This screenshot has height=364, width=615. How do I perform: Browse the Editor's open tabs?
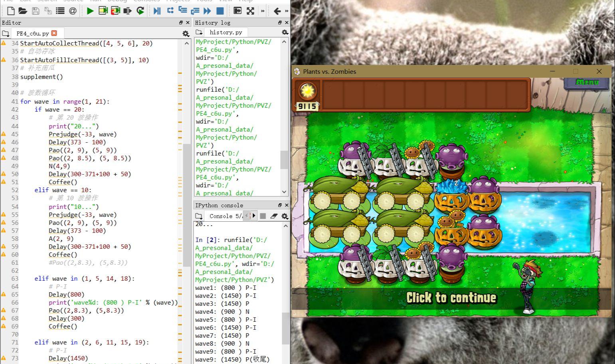pos(6,33)
